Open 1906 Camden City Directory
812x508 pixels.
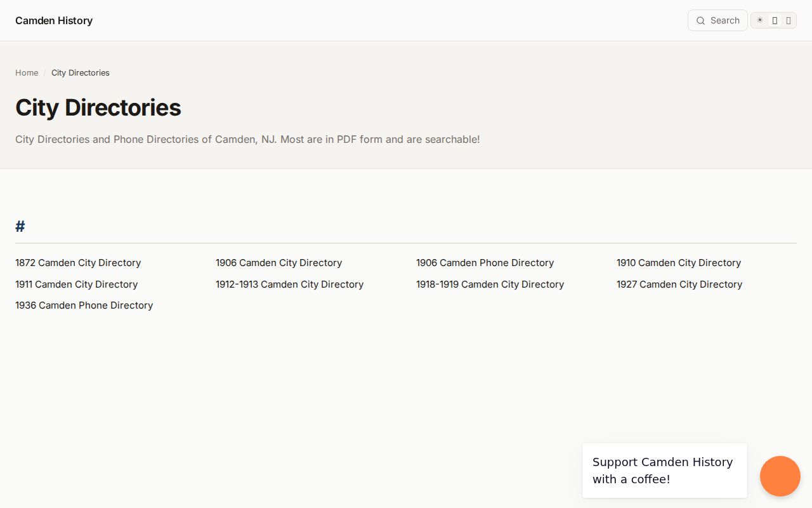click(x=278, y=263)
